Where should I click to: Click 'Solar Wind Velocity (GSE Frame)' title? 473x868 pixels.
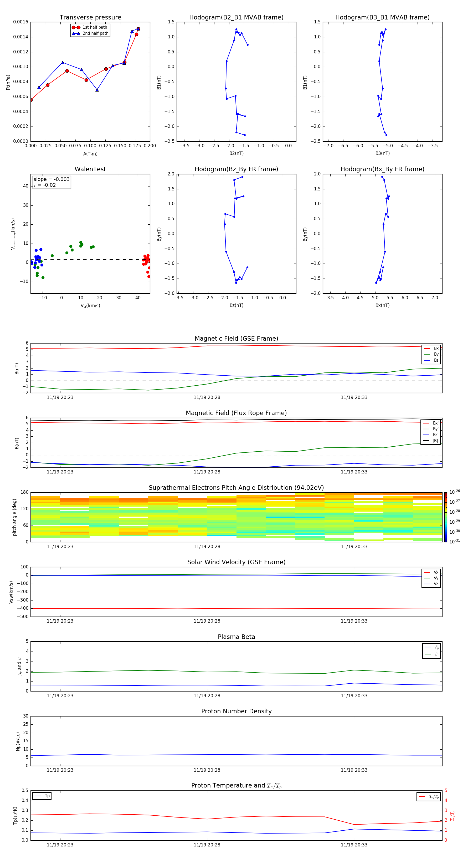236,562
